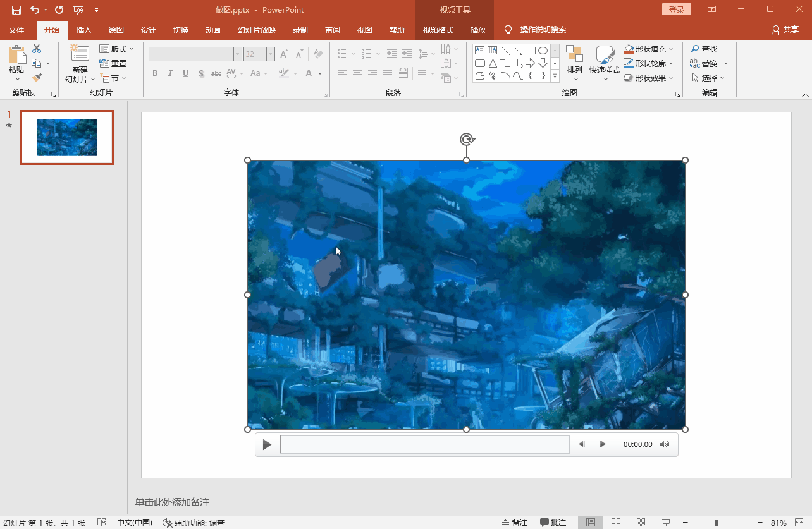The height and width of the screenshot is (529, 812).
Task: Click the video volume speaker icon
Action: (664, 444)
